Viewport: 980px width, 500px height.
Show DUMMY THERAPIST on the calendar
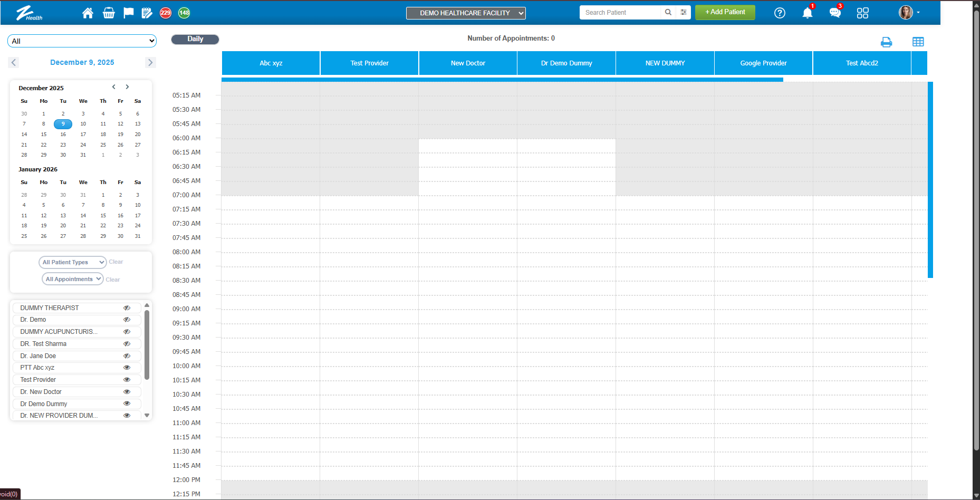tap(127, 308)
